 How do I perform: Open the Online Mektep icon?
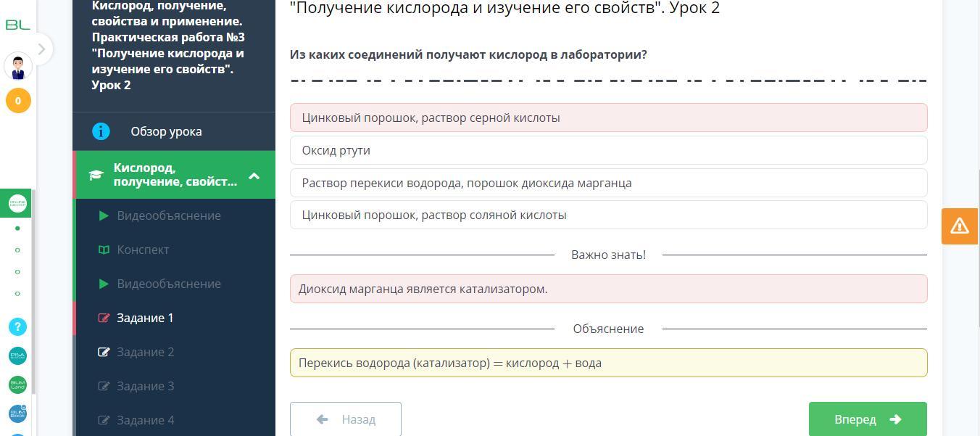(18, 204)
